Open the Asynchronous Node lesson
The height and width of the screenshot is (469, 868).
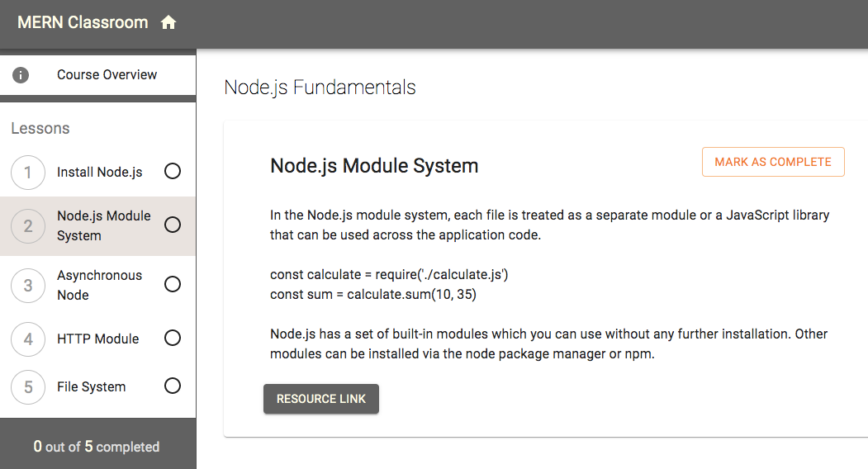pos(99,285)
